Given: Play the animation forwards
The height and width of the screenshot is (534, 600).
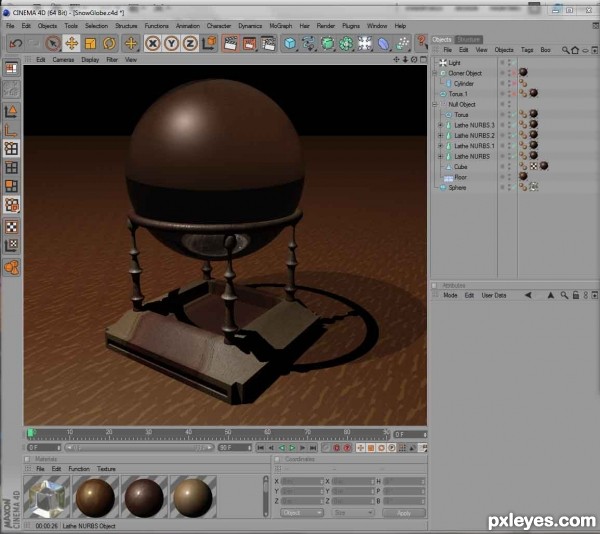Looking at the screenshot, I should click(x=292, y=448).
